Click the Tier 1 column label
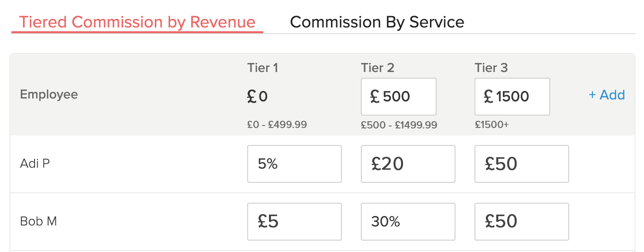644x252 pixels. (262, 68)
